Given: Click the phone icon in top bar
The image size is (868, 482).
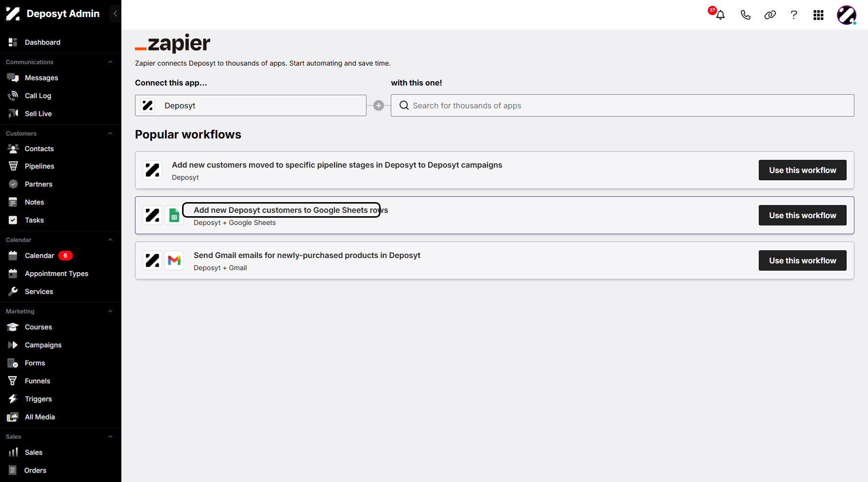Looking at the screenshot, I should tap(745, 15).
